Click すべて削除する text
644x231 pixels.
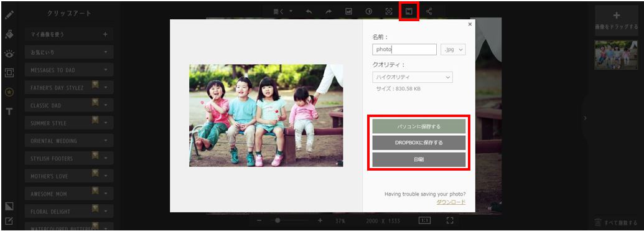coord(620,223)
